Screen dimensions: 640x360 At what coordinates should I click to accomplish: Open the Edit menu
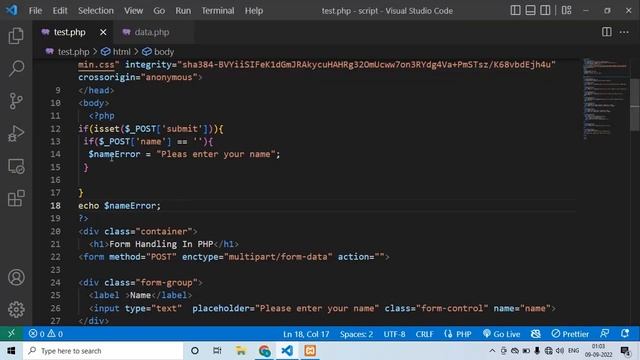(x=60, y=11)
